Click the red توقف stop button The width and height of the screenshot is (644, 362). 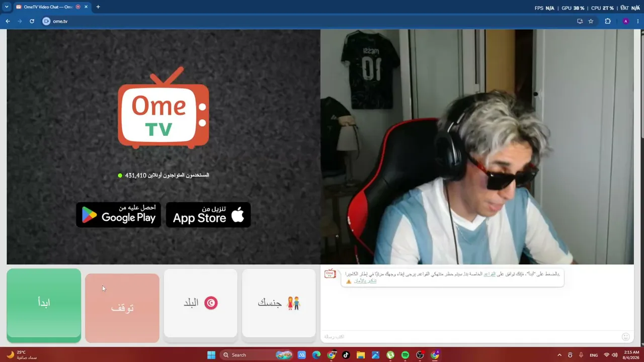[x=122, y=308]
